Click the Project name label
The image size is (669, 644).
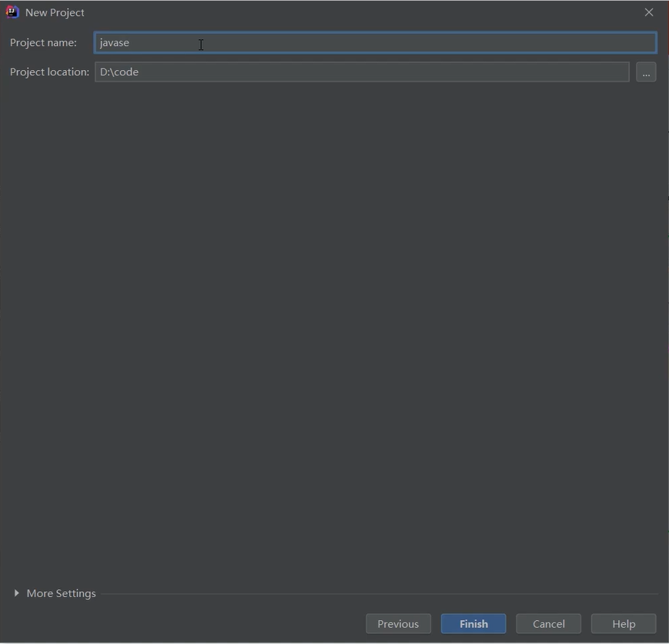(x=44, y=42)
